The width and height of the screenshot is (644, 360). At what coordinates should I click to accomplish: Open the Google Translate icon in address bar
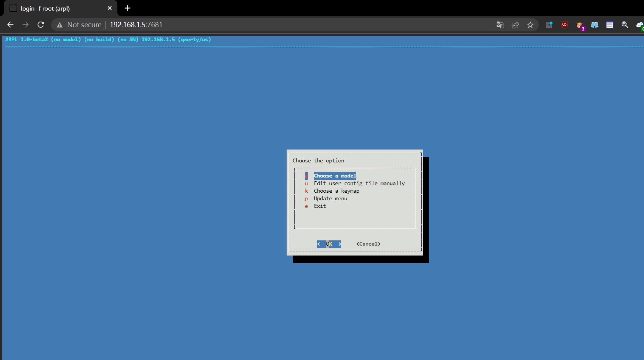pos(500,25)
